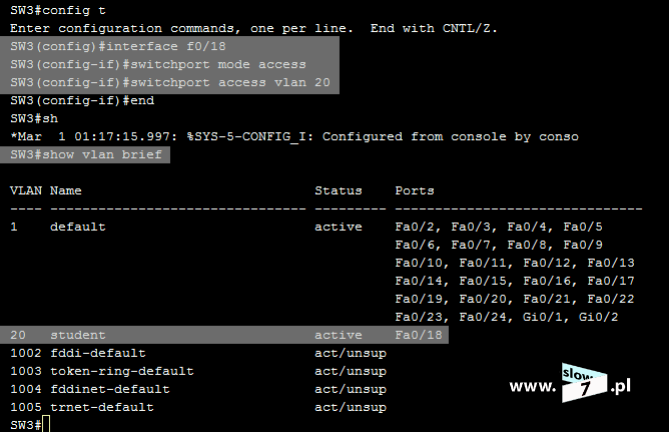Click the 'switchport mode access' line
Image resolution: width=669 pixels, height=432 pixels.
158,64
